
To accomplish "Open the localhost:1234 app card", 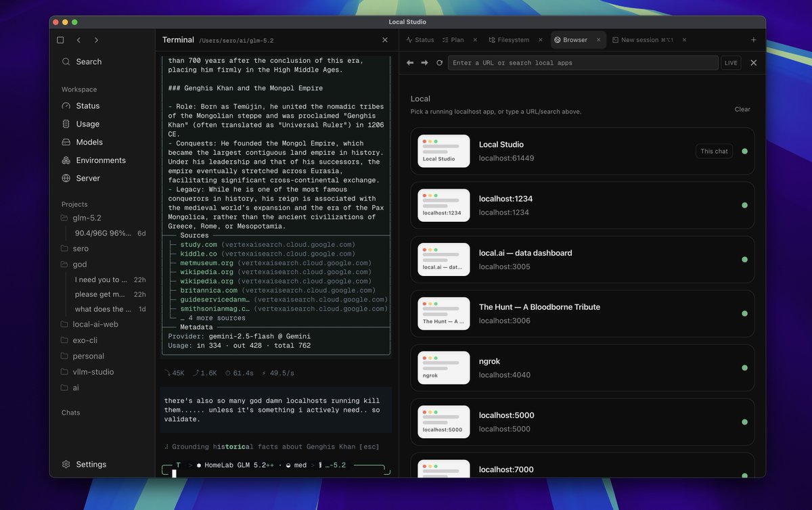I will pyautogui.click(x=583, y=206).
